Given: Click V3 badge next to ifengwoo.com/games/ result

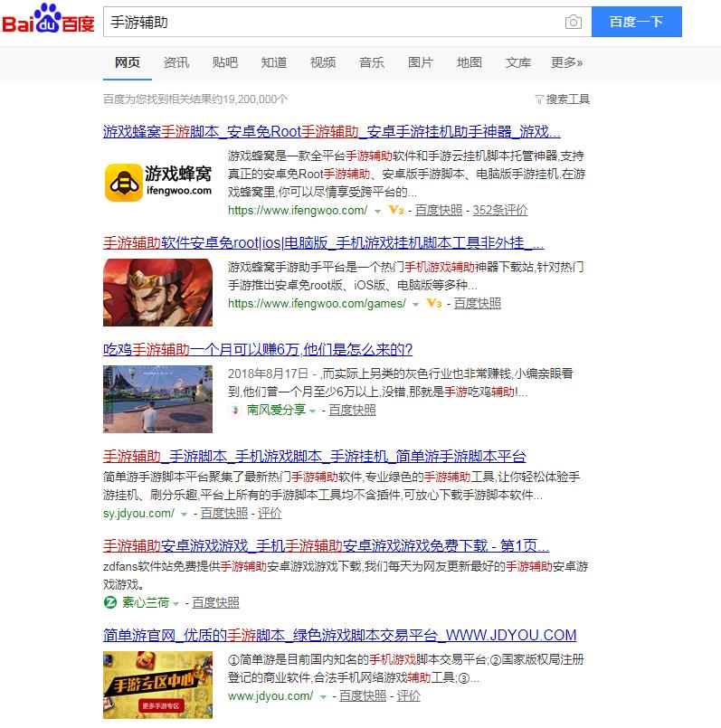Looking at the screenshot, I should pyautogui.click(x=434, y=304).
